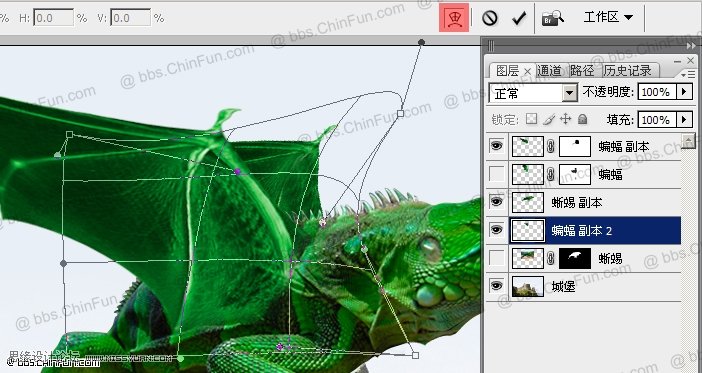The image size is (702, 373).
Task: Click the lock position move icon
Action: coord(565,119)
